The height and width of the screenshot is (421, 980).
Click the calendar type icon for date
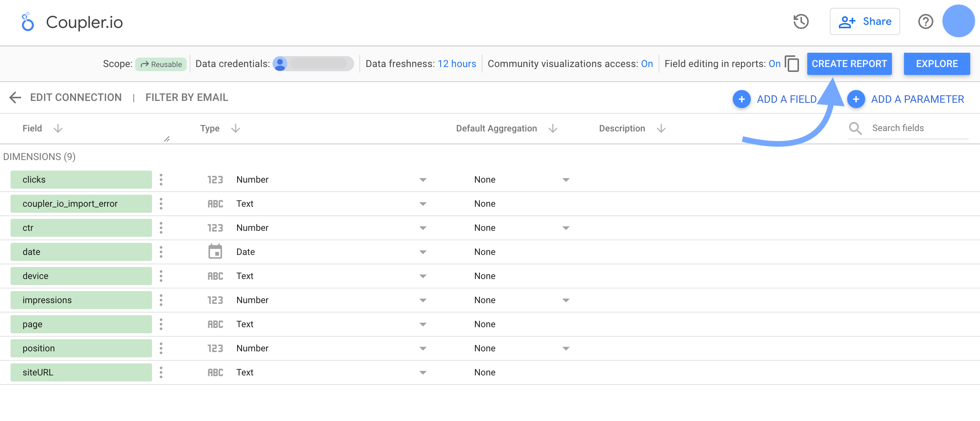[215, 252]
